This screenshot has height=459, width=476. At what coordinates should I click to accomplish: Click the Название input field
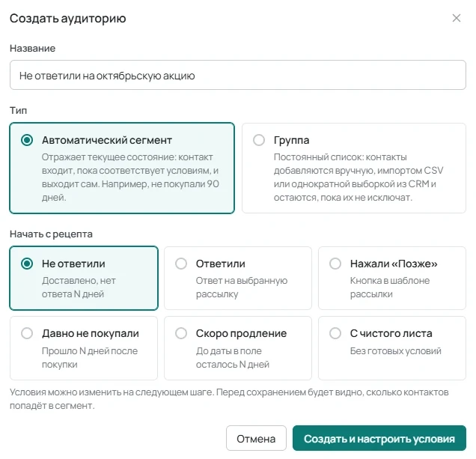(x=238, y=75)
